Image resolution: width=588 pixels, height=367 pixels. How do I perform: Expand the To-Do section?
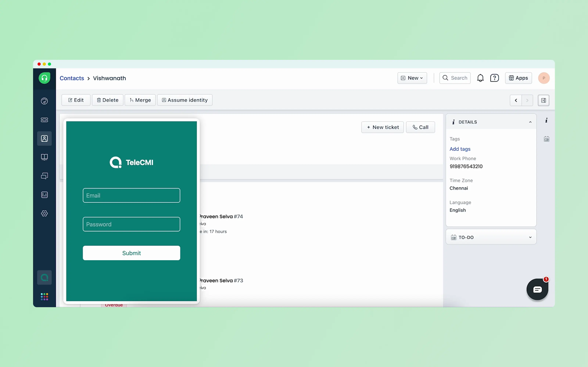tap(530, 237)
